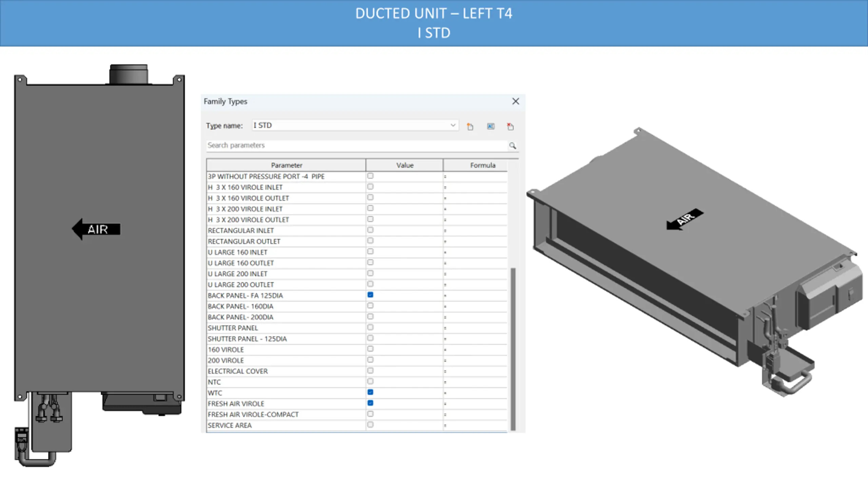The width and height of the screenshot is (868, 488).
Task: Click the 3D isometric unit thumbnail
Action: (695, 262)
